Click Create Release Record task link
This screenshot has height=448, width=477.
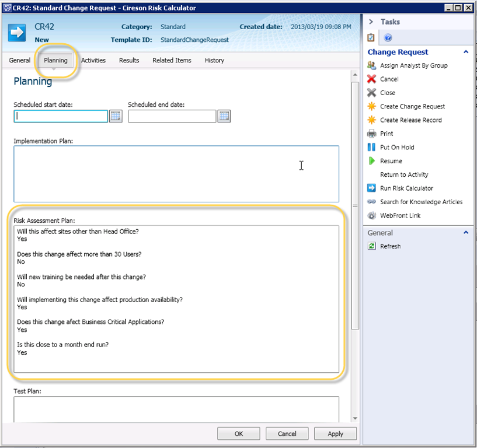point(410,120)
